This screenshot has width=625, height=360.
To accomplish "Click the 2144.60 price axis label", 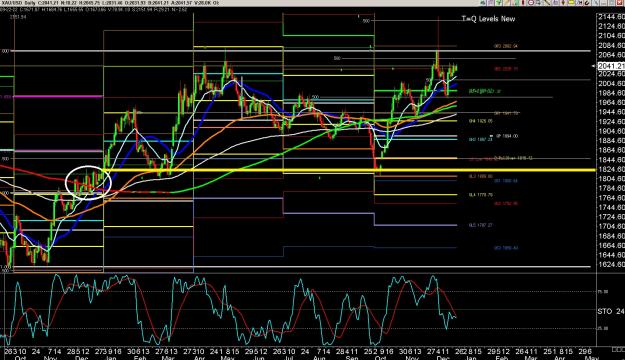I will (x=611, y=17).
